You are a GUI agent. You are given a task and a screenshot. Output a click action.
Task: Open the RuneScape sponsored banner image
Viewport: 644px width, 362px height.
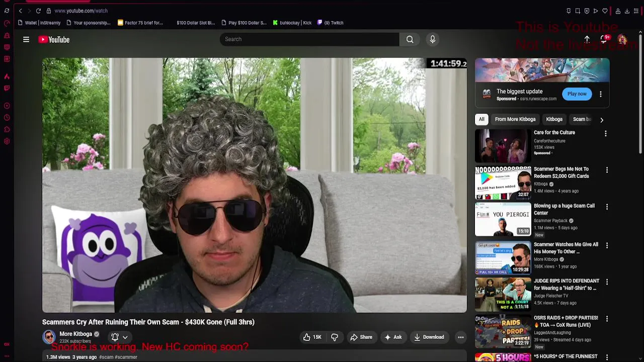[542, 70]
